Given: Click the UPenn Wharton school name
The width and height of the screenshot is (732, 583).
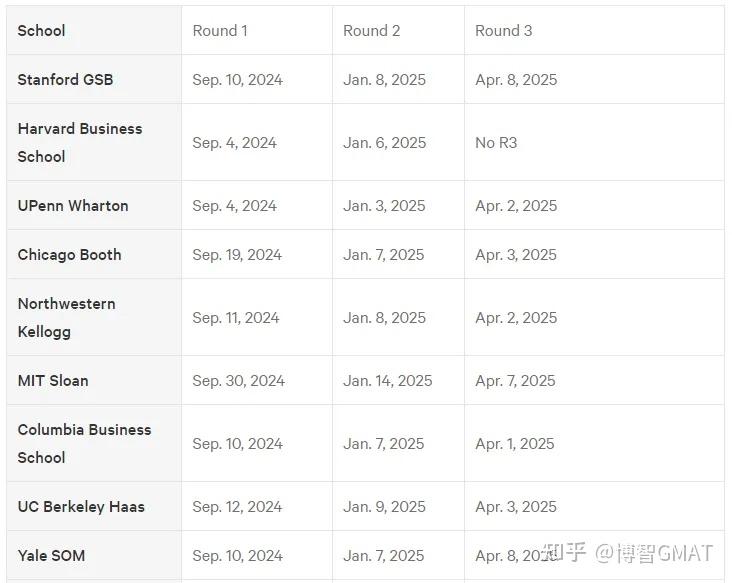Looking at the screenshot, I should pyautogui.click(x=73, y=206).
